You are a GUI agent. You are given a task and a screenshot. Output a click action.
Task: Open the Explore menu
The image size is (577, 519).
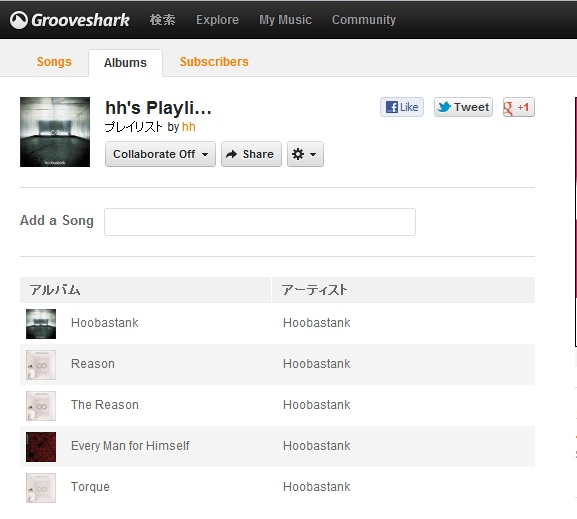pyautogui.click(x=217, y=20)
